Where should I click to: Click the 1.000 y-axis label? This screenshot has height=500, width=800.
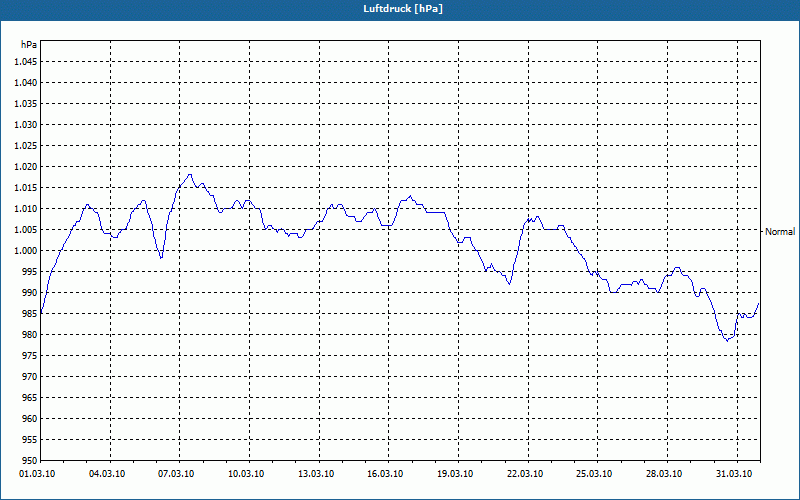(25, 251)
